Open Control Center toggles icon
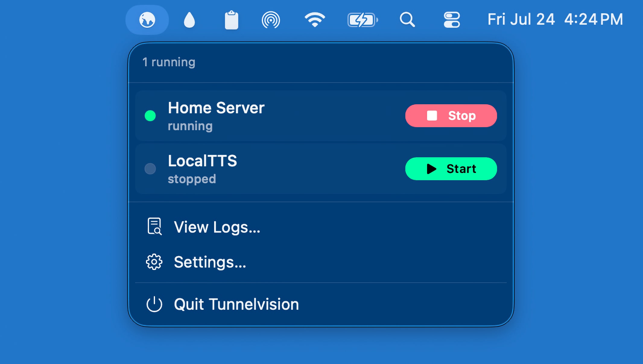 [x=452, y=20]
